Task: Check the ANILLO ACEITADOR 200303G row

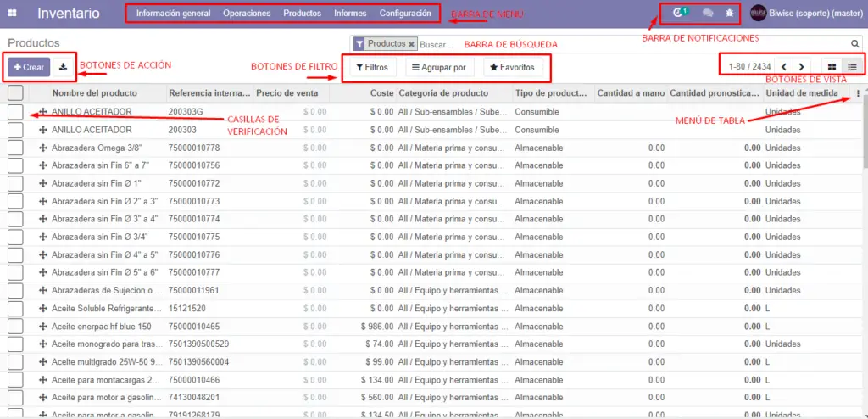Action: tap(15, 112)
